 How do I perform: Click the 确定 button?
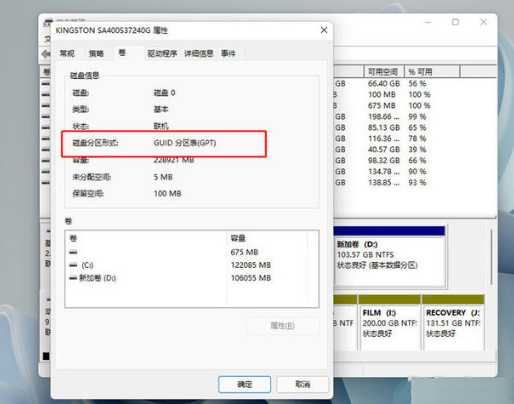pyautogui.click(x=244, y=384)
